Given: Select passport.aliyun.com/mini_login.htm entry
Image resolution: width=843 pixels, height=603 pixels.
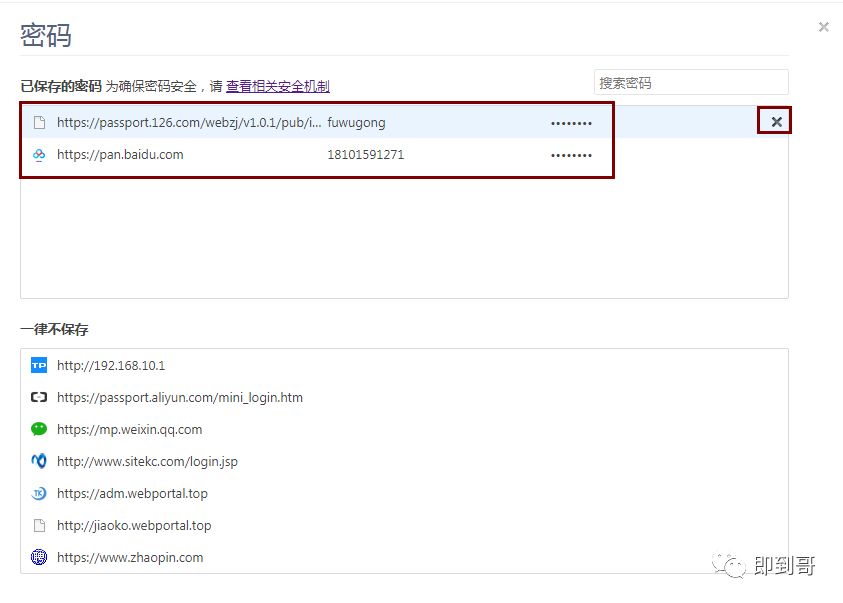Looking at the screenshot, I should 180,397.
